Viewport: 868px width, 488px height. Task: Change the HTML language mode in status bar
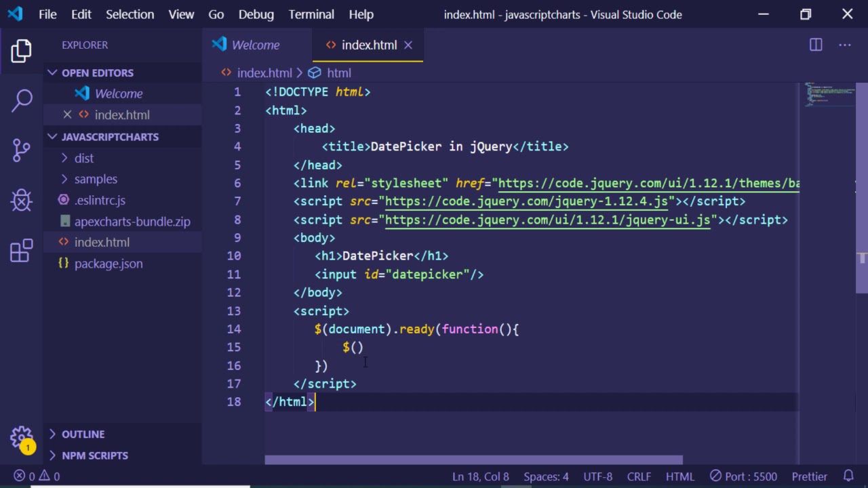679,476
